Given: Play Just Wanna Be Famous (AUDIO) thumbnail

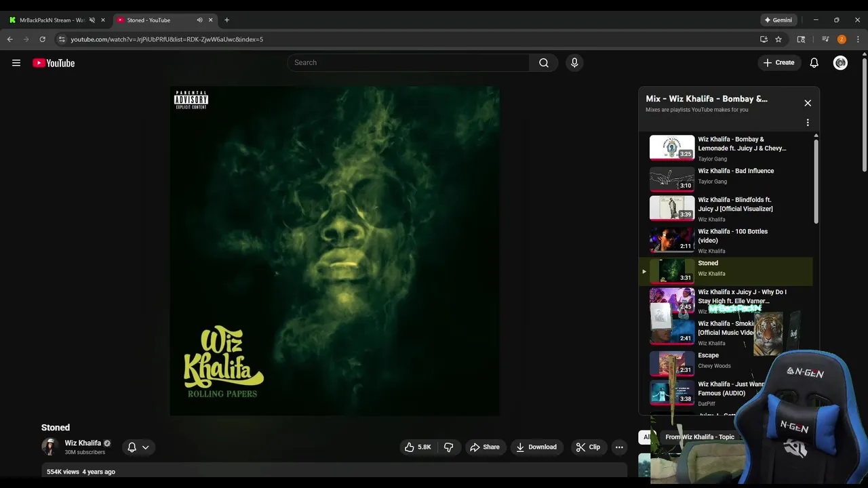Looking at the screenshot, I should (672, 393).
